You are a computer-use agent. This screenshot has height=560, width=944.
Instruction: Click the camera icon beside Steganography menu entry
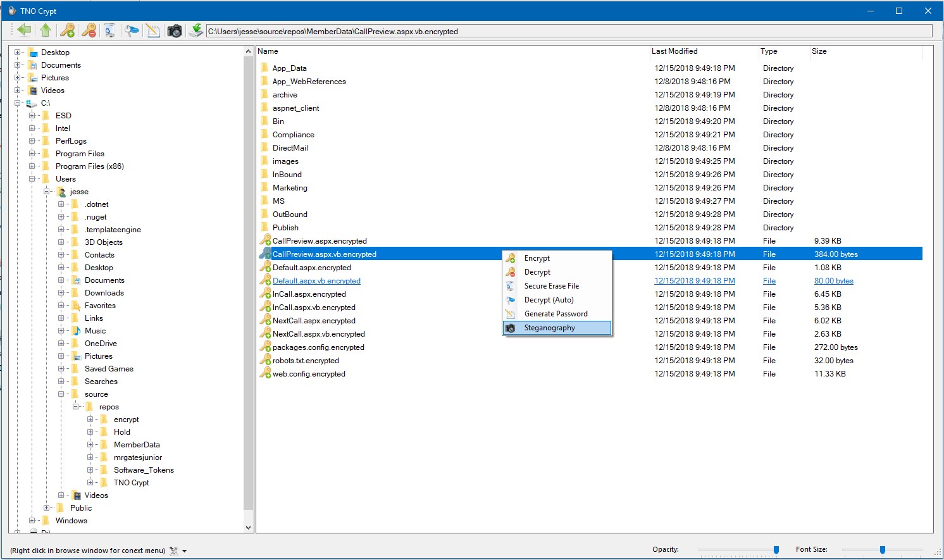tap(510, 328)
